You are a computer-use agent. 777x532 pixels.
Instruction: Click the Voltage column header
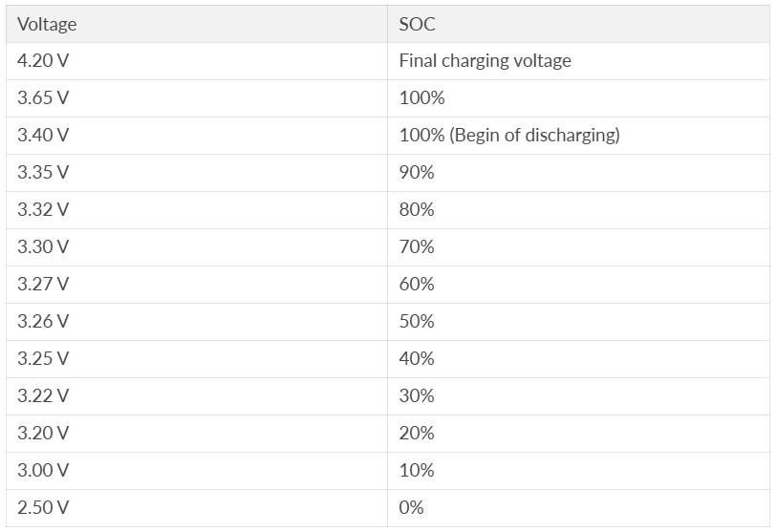coord(47,25)
